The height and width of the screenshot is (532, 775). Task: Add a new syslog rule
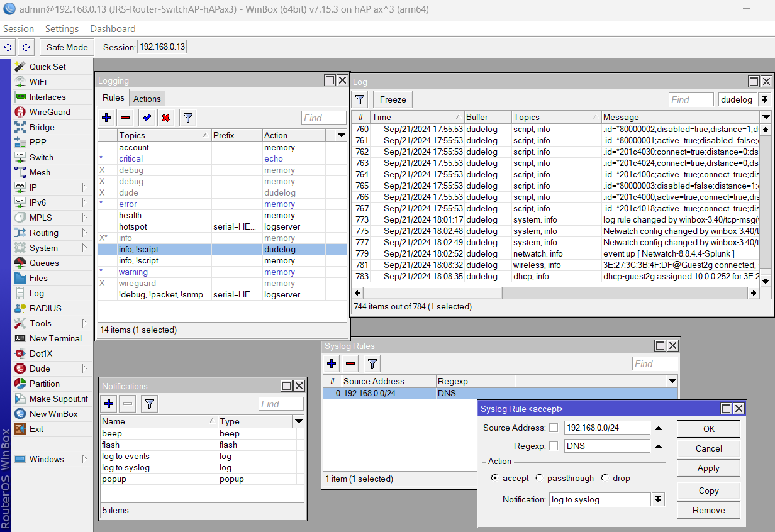pyautogui.click(x=331, y=363)
